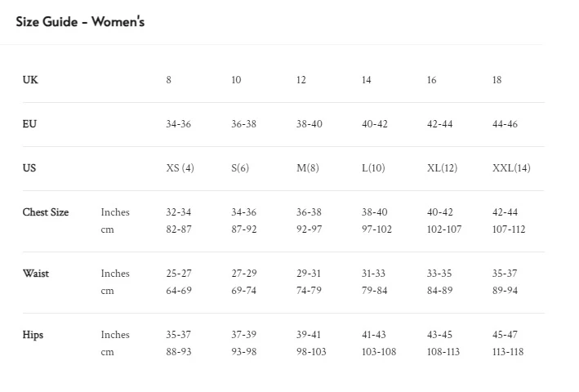
Task: Select UK size 8 cell
Action: click(x=169, y=80)
